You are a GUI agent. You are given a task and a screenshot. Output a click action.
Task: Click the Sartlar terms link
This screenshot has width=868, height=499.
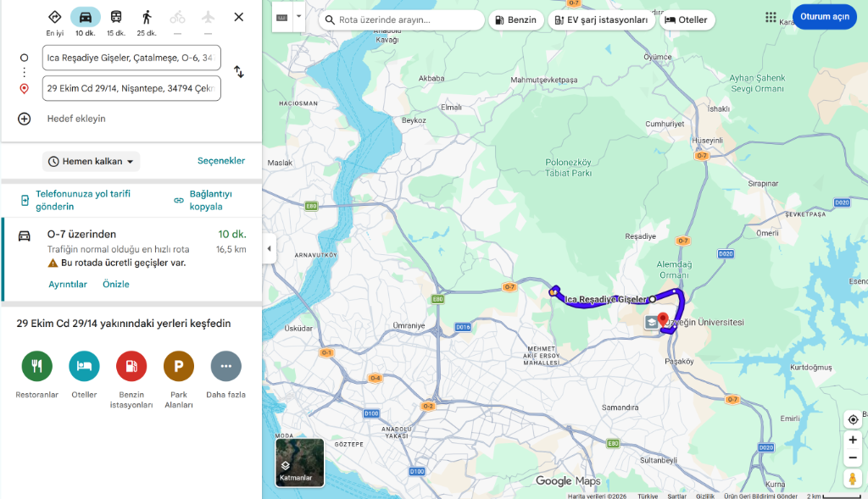676,496
